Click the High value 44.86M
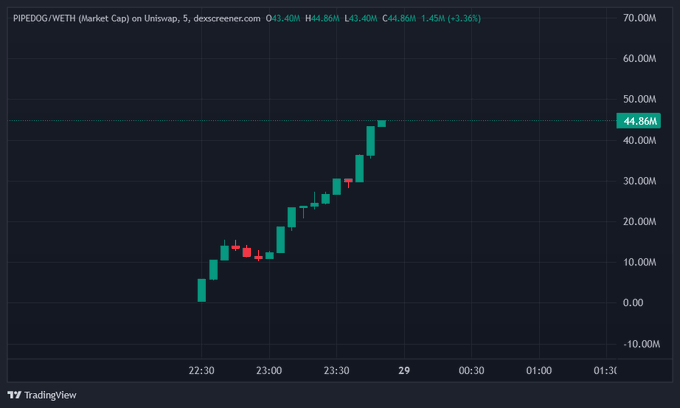680x408 pixels. point(325,18)
